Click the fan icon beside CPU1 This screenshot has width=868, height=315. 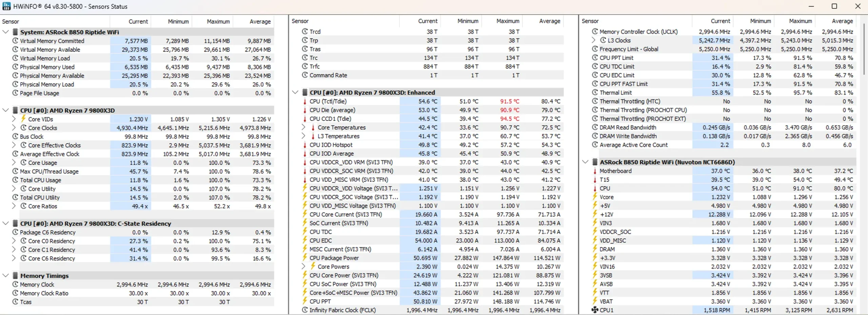595,310
